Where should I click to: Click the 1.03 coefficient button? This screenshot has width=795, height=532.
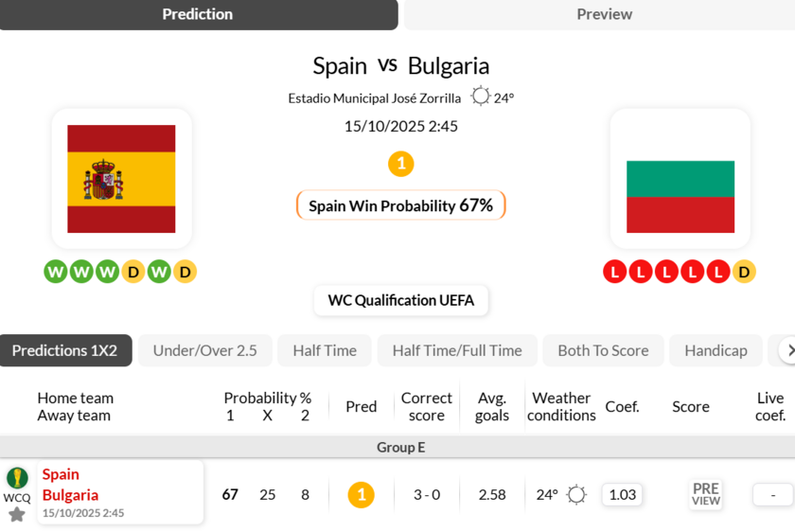click(622, 494)
